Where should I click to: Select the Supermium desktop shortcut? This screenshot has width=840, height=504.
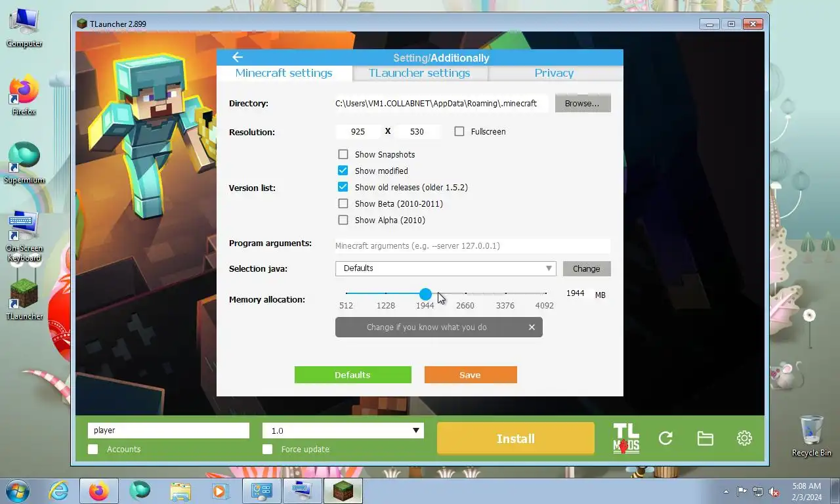(x=24, y=163)
